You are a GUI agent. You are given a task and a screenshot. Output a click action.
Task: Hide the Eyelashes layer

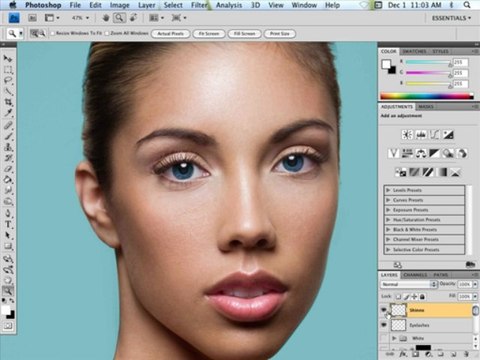tap(384, 325)
